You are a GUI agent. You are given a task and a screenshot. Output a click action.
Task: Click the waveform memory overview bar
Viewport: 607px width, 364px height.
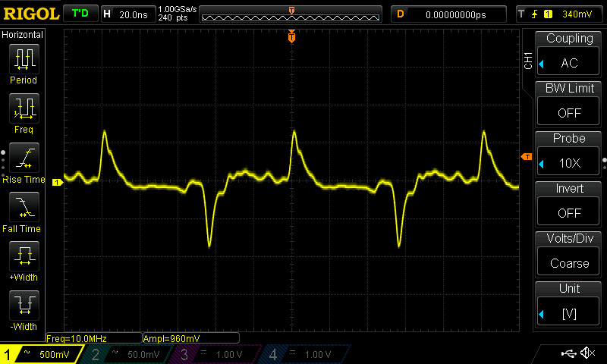click(x=291, y=14)
